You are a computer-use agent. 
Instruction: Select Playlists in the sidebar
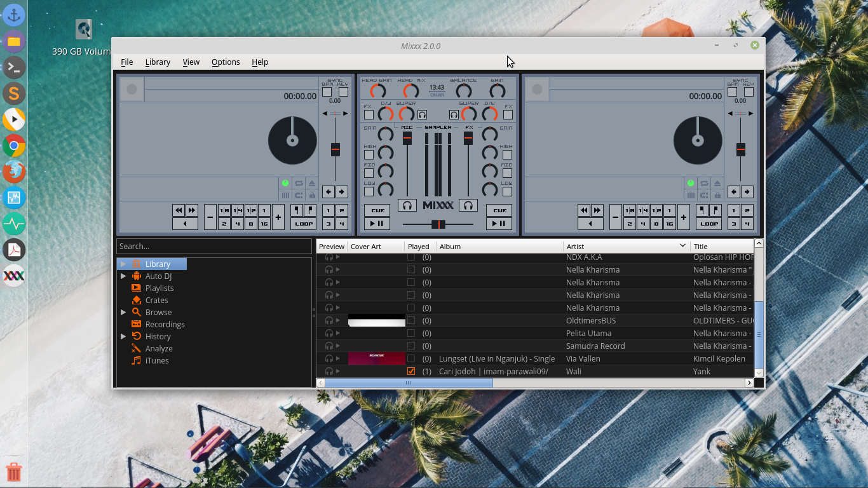click(159, 288)
